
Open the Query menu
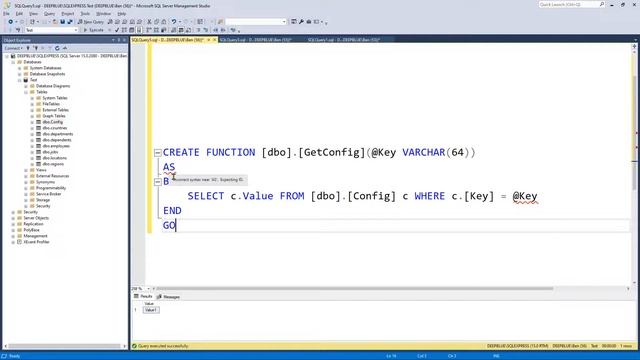49,13
